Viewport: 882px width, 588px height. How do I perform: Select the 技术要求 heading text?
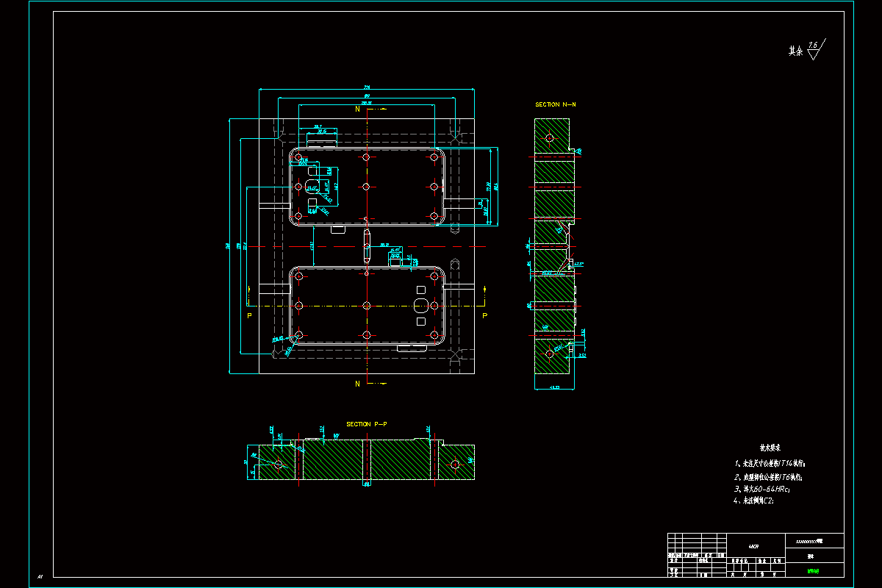click(x=770, y=447)
